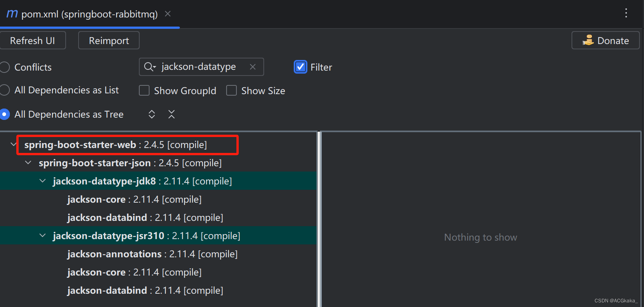This screenshot has height=307, width=644.
Task: Uncheck the Filter checkbox
Action: 301,67
